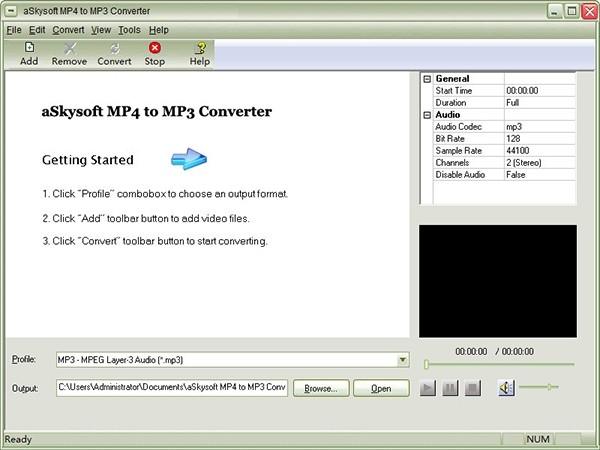Click the preview Play button
The height and width of the screenshot is (450, 600).
point(427,388)
